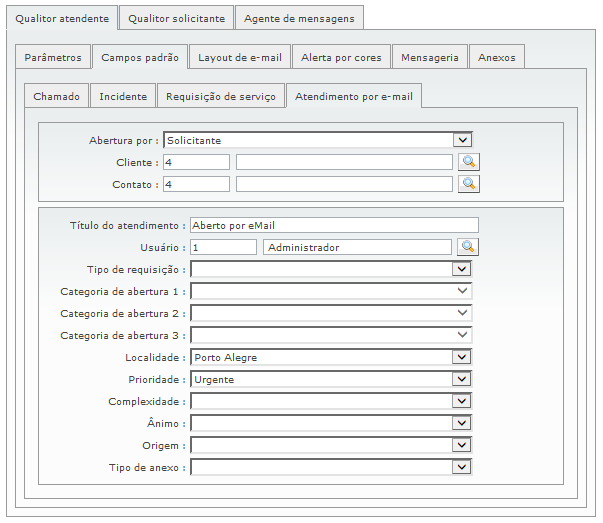
Task: Open the Requisição de serviço sub-tab
Action: pyautogui.click(x=220, y=97)
